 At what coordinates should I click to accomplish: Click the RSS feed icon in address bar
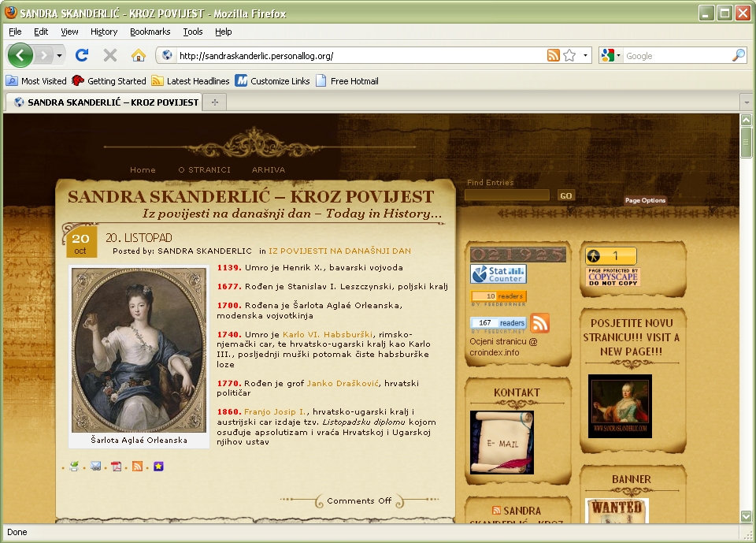click(554, 55)
